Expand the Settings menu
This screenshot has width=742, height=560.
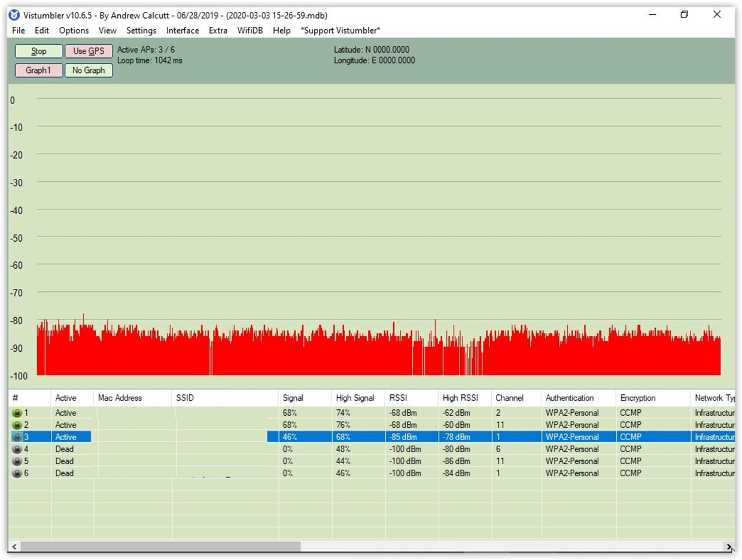coord(141,31)
